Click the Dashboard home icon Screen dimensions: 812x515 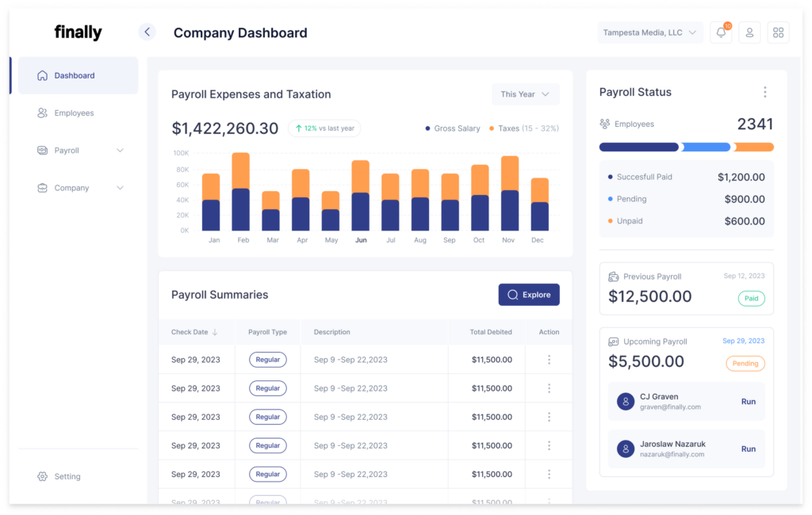click(x=42, y=74)
